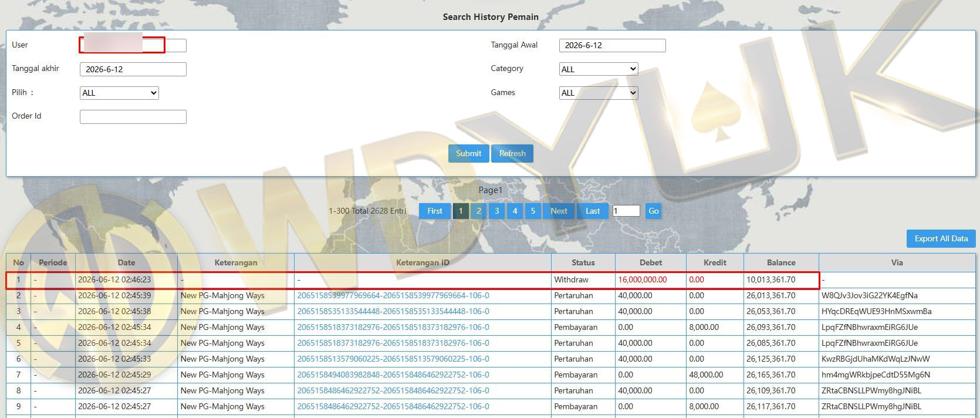Select pagination page 5
Image resolution: width=980 pixels, height=418 pixels.
pos(533,211)
